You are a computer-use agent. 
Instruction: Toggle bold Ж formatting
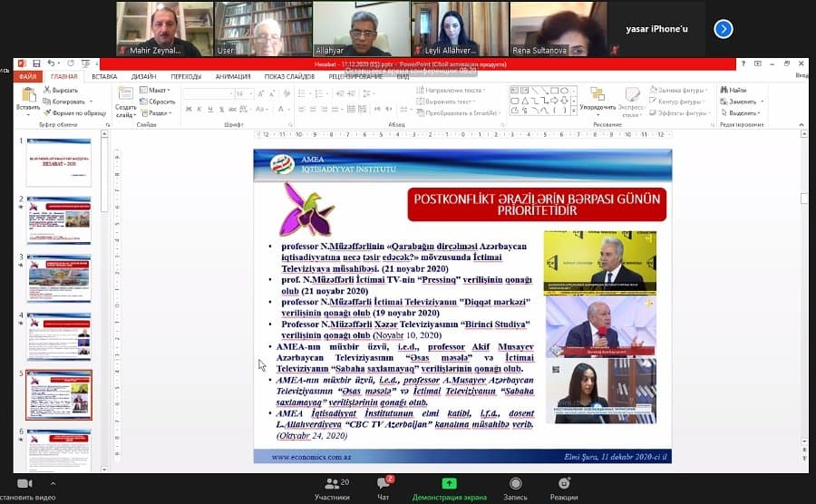tap(189, 109)
